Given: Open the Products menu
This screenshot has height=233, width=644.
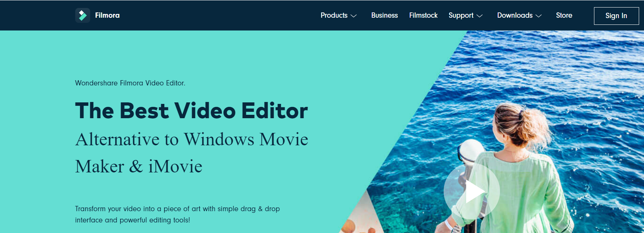Looking at the screenshot, I should (334, 15).
